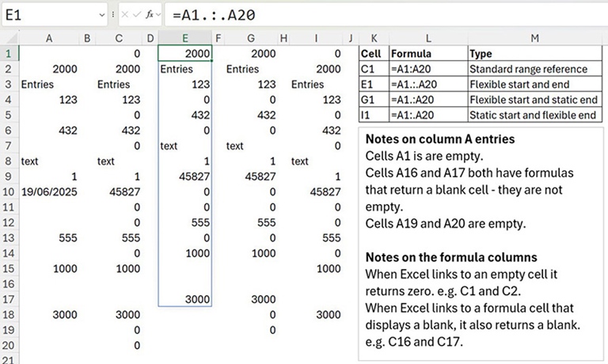Click the name box resize dots handle
This screenshot has width=608, height=364.
[112, 15]
